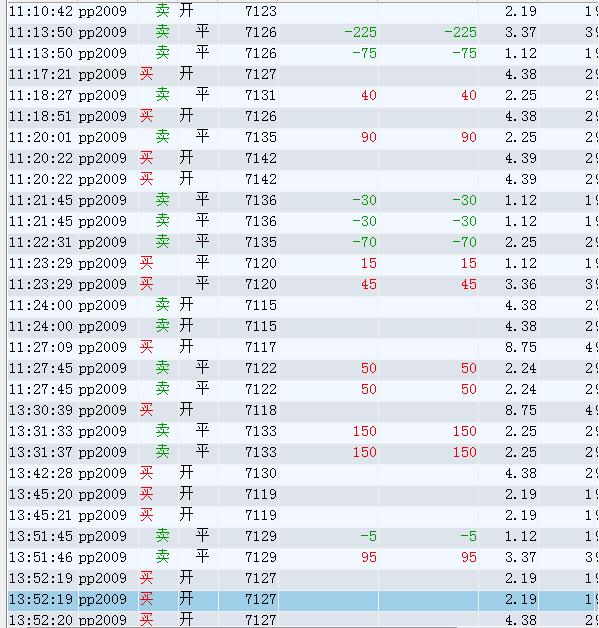Click the 11:18:51 buy open row at 7126
599x628 pixels.
[303, 117]
